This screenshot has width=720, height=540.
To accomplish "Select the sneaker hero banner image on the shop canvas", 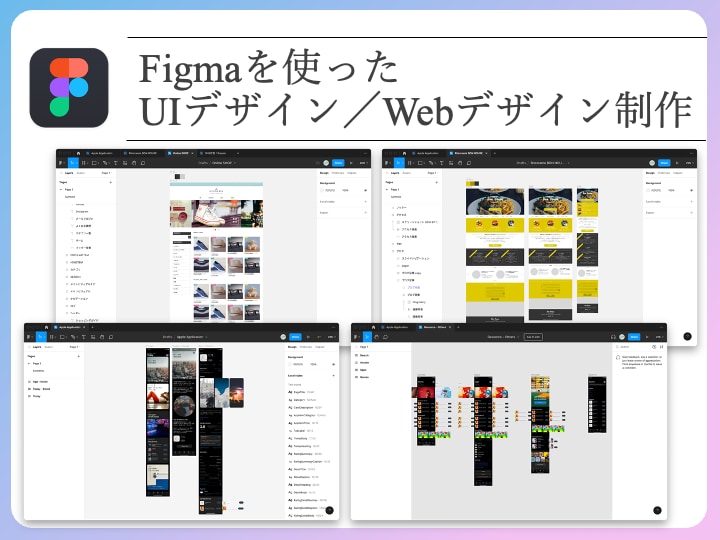I will 216,214.
